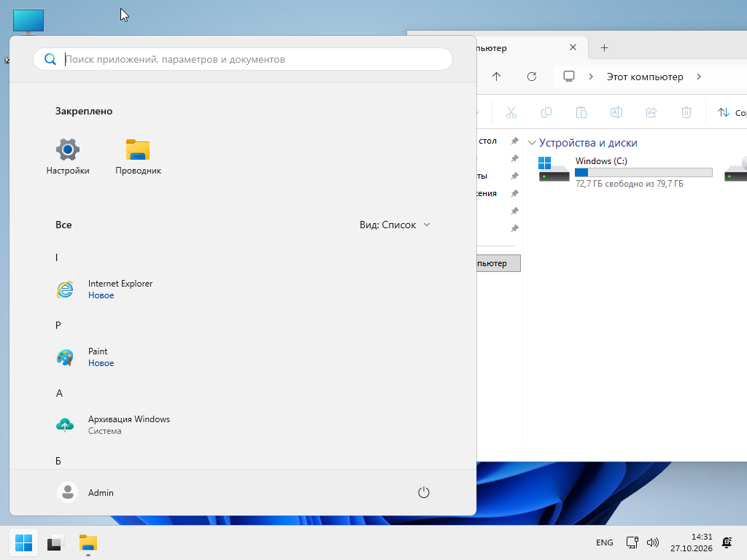Click the Paste icon in Explorer toolbar
Screen dimensions: 747x560
pyautogui.click(x=581, y=112)
